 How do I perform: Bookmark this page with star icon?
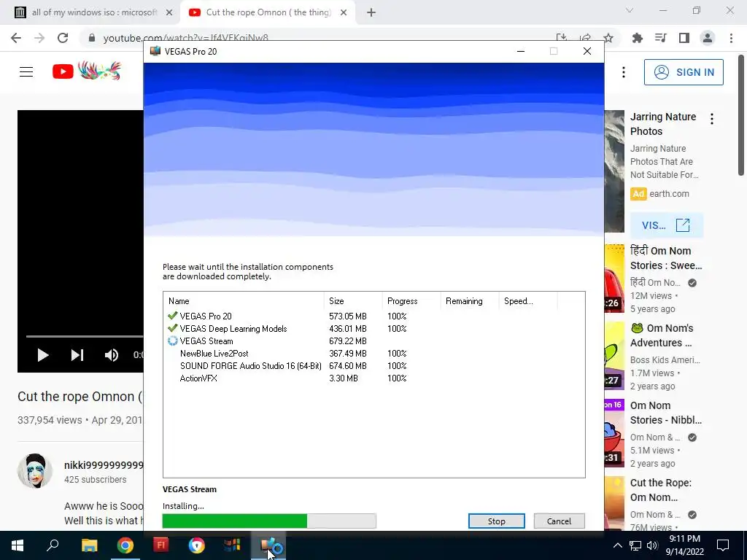point(608,38)
